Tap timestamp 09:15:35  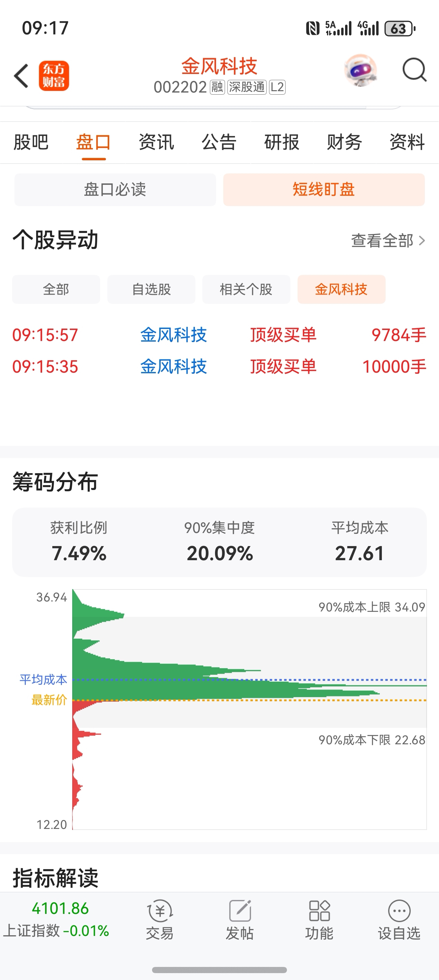[45, 366]
